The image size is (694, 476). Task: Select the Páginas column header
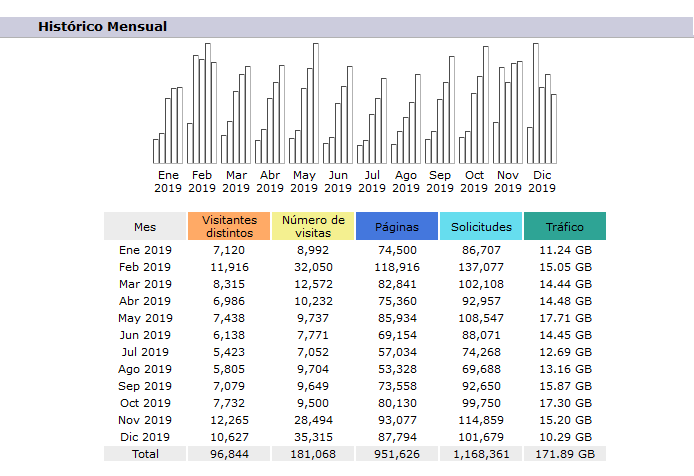397,226
